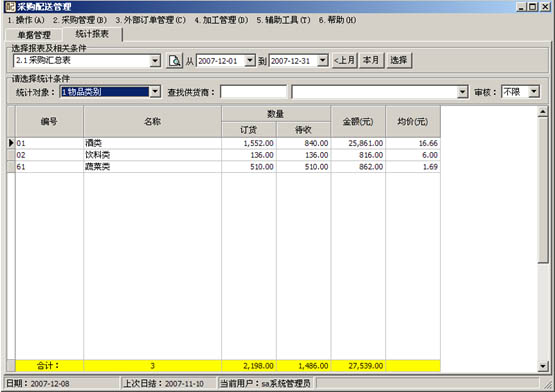Click the application icon in title bar
The height and width of the screenshot is (392, 555).
(x=10, y=7)
